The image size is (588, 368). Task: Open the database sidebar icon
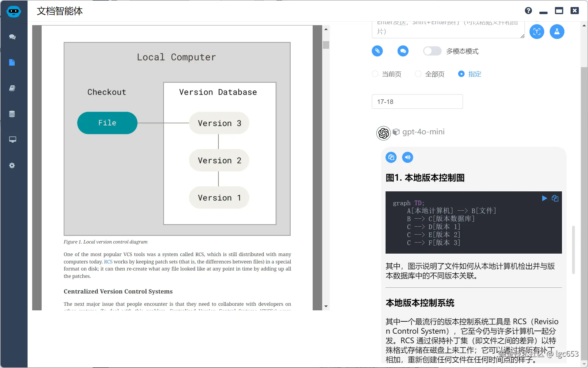point(12,114)
